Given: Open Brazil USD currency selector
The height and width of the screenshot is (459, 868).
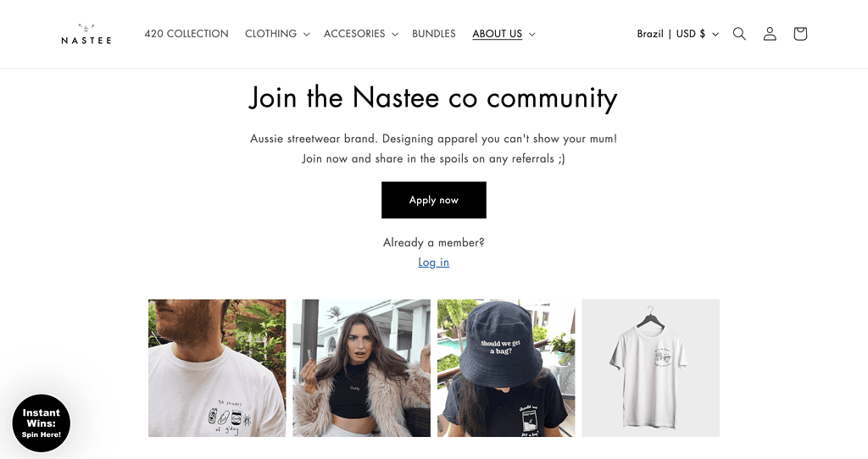Looking at the screenshot, I should click(x=677, y=34).
